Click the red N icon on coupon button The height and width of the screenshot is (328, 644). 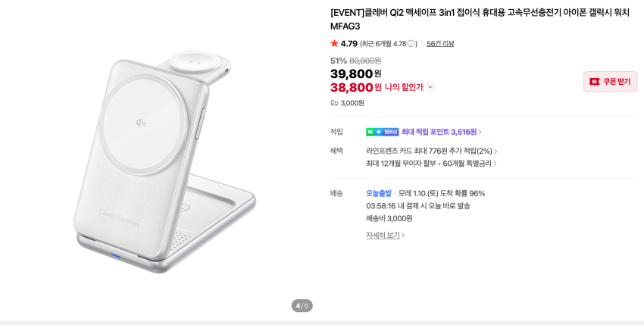click(595, 82)
